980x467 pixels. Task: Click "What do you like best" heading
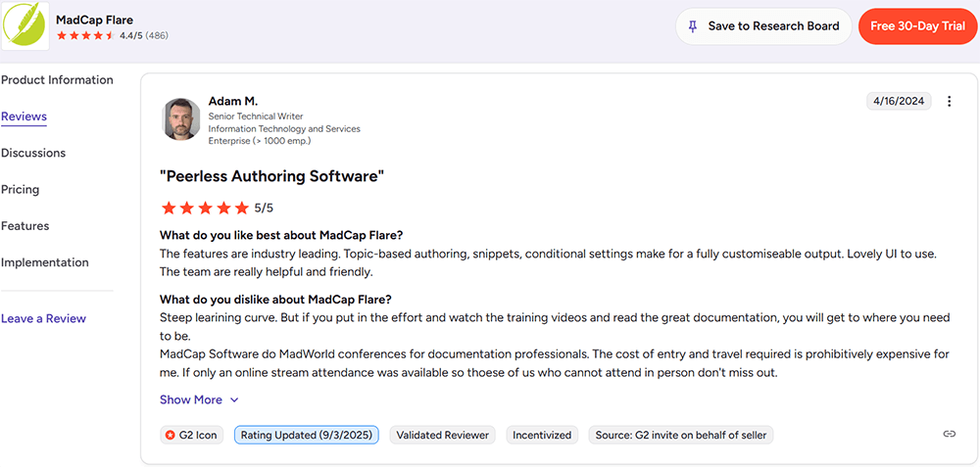[x=281, y=235]
